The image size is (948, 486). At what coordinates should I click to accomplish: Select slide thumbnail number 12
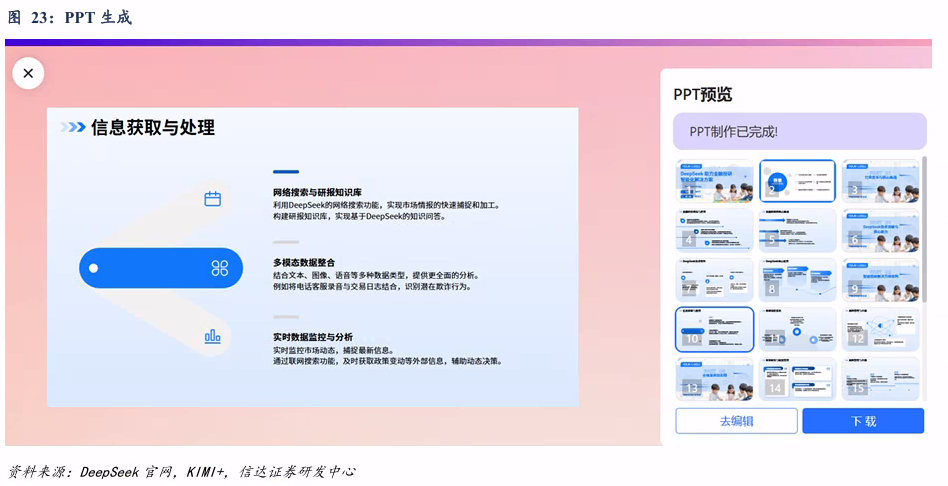click(x=880, y=329)
